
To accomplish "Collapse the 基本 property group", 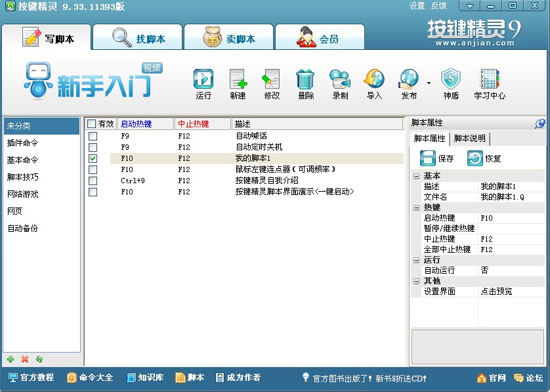I will click(416, 176).
